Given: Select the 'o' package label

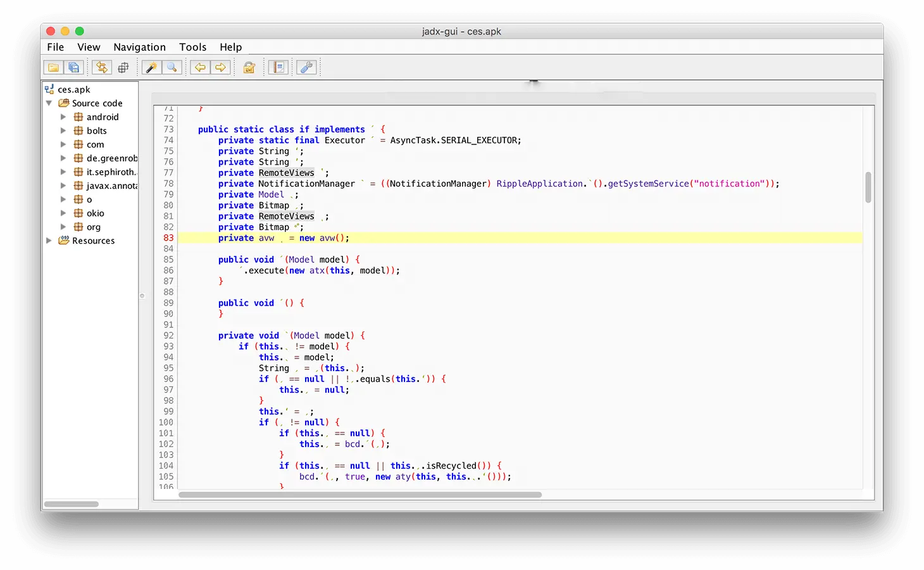Looking at the screenshot, I should coord(89,199).
